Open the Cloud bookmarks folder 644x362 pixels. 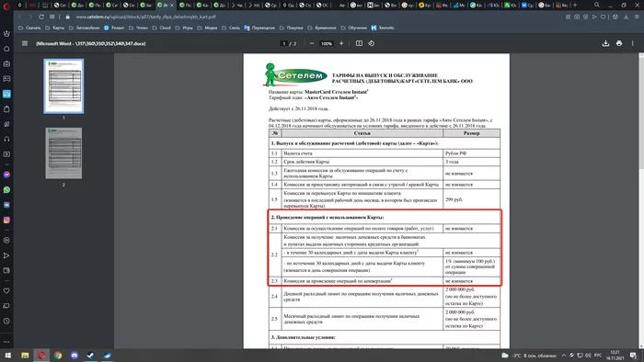pyautogui.click(x=161, y=28)
